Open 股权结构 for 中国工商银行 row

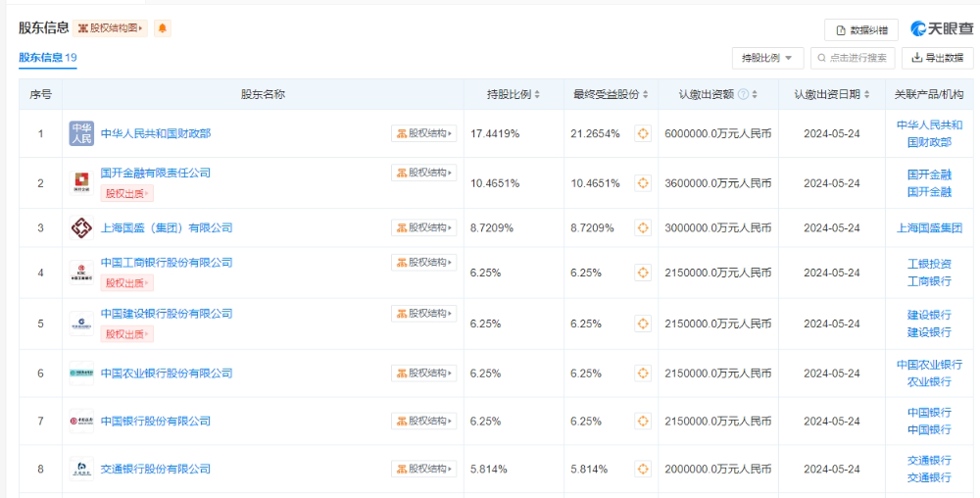(423, 263)
